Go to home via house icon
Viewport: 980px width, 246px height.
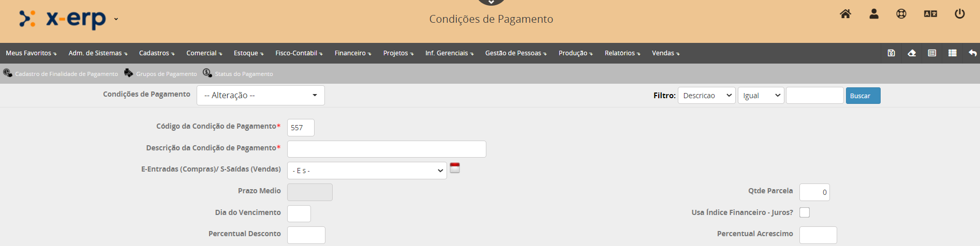point(845,14)
